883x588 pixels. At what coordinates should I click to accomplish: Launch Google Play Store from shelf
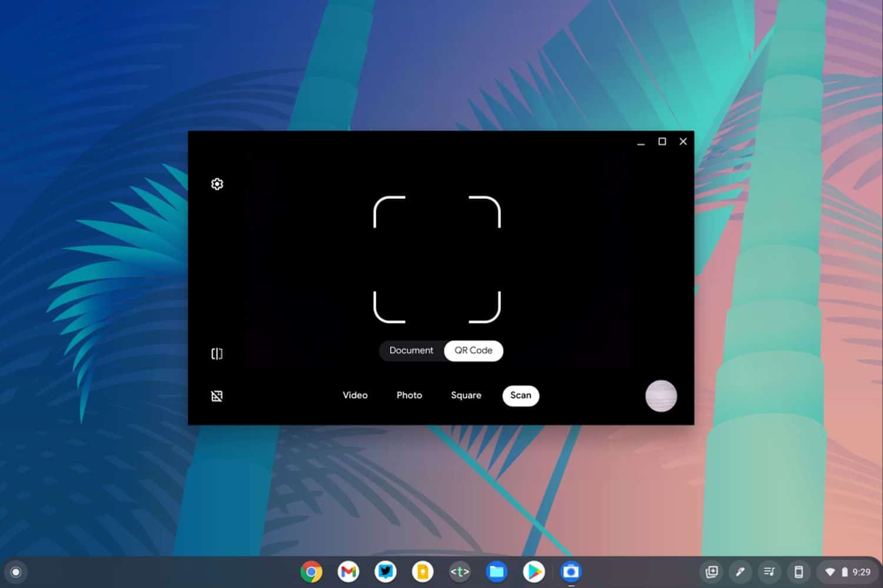click(x=534, y=572)
